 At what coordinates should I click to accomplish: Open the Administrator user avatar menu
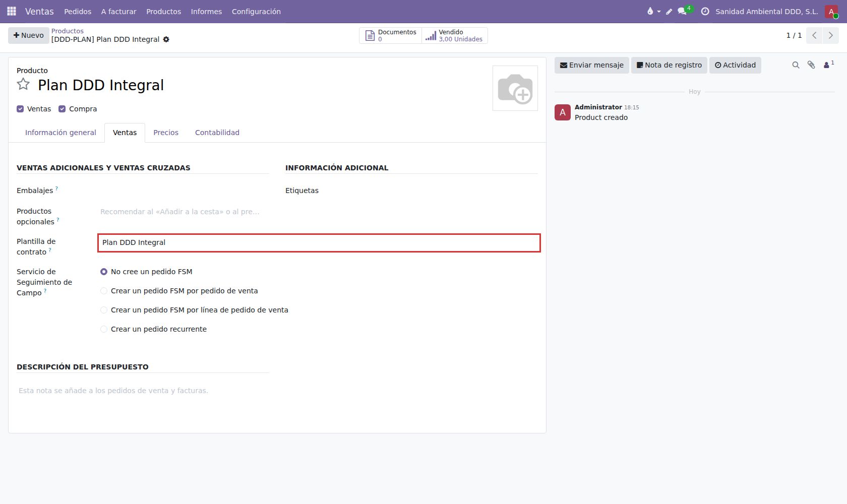[x=831, y=12]
